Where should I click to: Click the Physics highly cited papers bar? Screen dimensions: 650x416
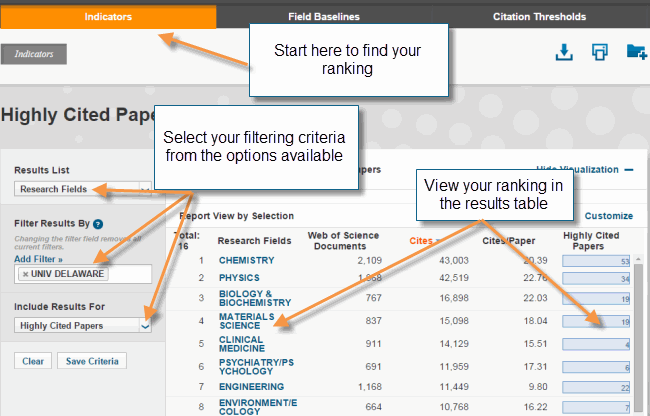pyautogui.click(x=596, y=278)
